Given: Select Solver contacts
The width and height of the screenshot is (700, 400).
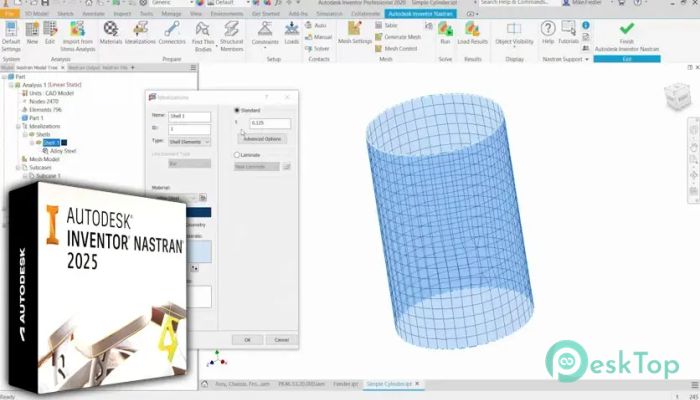Looking at the screenshot, I should tap(317, 49).
